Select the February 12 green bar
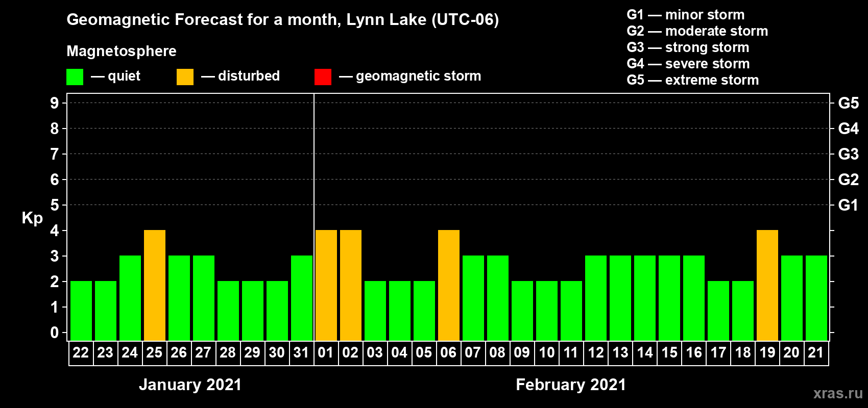 [596, 298]
